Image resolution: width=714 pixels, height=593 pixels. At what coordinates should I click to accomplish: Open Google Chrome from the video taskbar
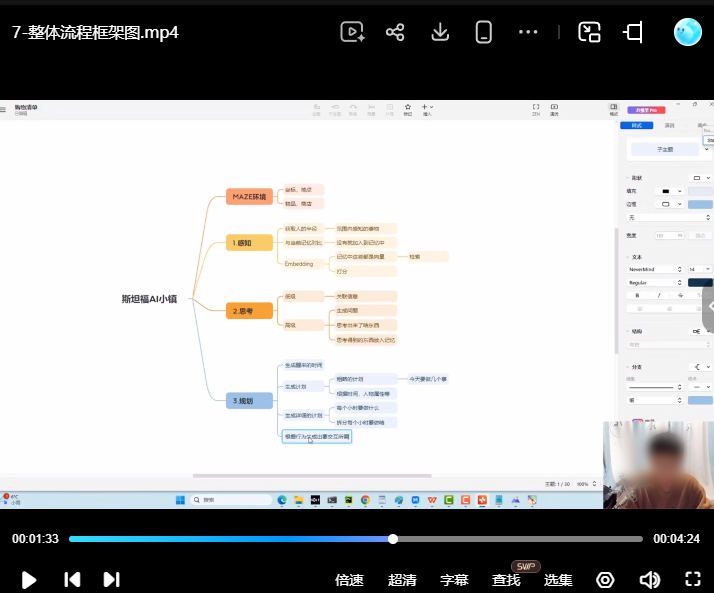[365, 500]
